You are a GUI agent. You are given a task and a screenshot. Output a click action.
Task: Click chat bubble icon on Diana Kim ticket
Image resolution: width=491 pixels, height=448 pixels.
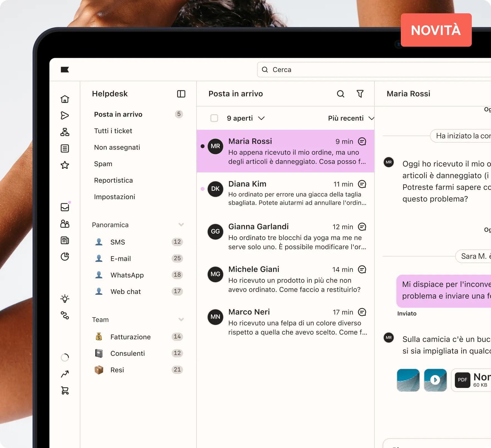[362, 184]
